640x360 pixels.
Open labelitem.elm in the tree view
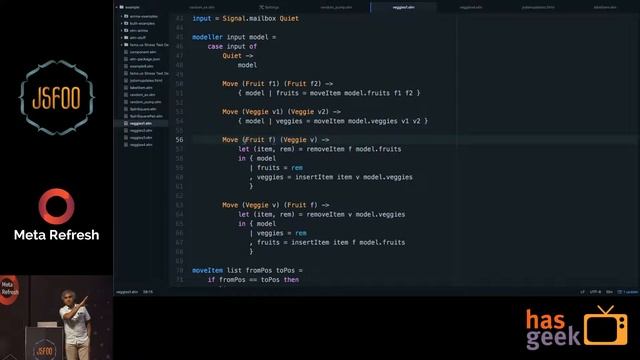pyautogui.click(x=141, y=88)
